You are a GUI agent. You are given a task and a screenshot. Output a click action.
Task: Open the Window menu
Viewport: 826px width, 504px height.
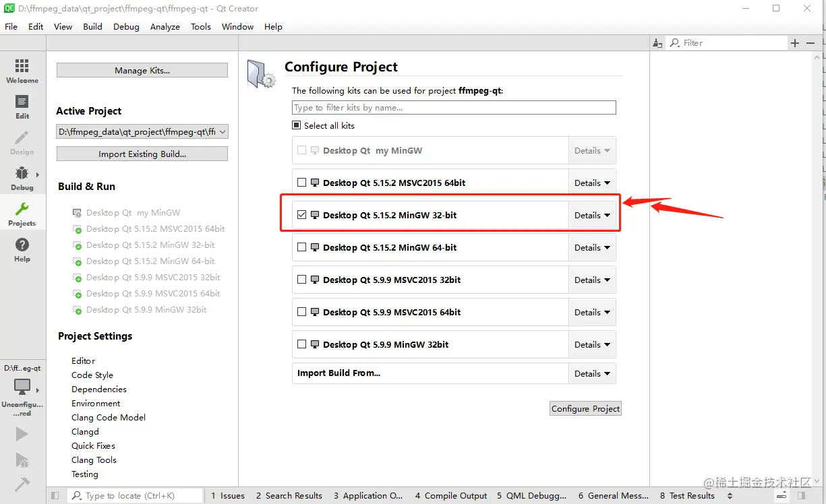[237, 27]
